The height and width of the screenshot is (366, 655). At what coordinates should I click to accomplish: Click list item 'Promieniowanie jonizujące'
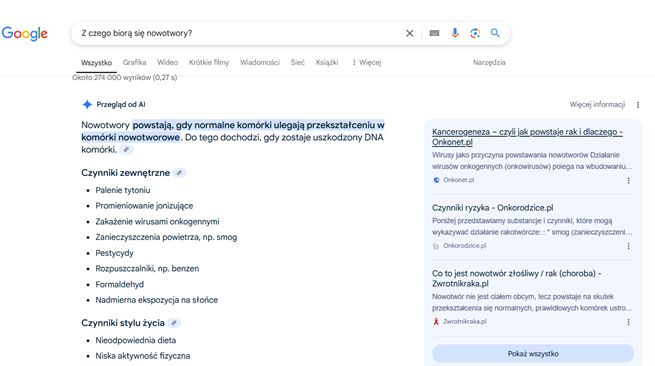coord(144,206)
